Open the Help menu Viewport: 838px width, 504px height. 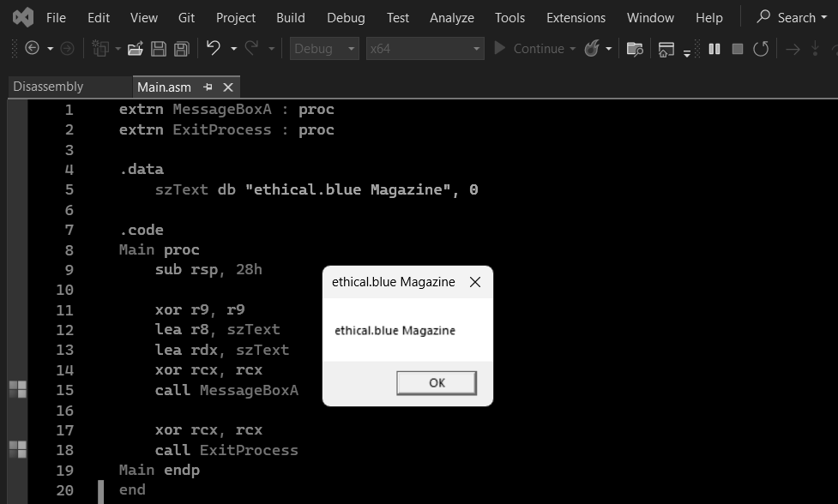[708, 18]
